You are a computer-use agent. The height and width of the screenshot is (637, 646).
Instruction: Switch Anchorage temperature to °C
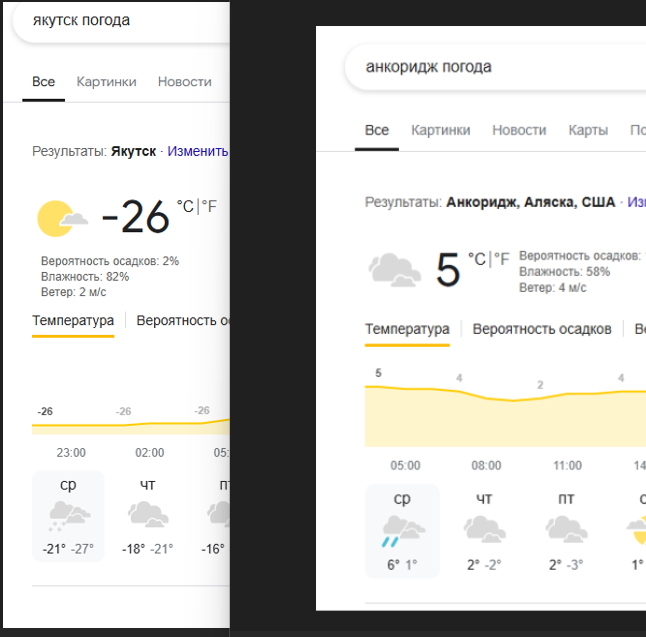click(x=477, y=259)
